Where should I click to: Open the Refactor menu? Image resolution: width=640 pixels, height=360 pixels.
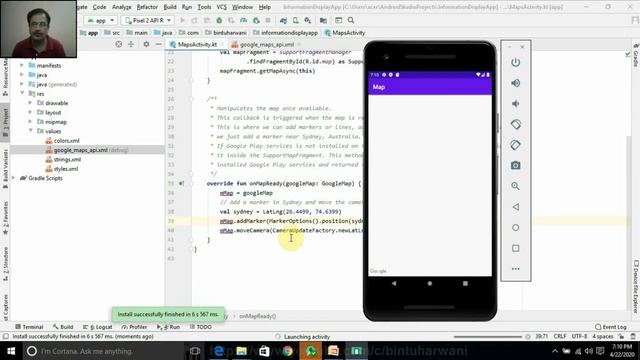coord(147,7)
